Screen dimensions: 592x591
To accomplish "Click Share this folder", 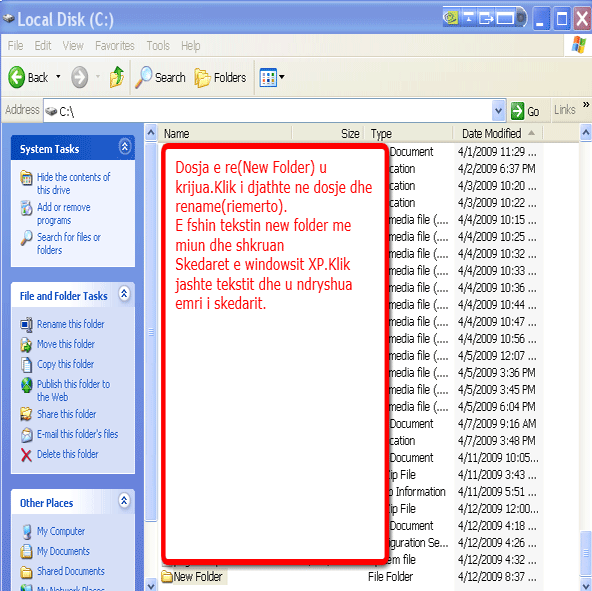I will [x=66, y=414].
